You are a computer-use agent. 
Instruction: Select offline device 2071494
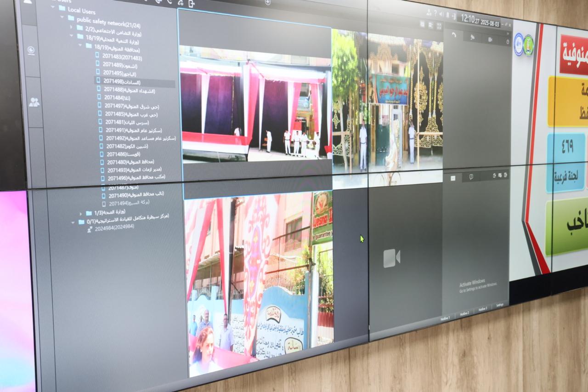[x=126, y=203]
